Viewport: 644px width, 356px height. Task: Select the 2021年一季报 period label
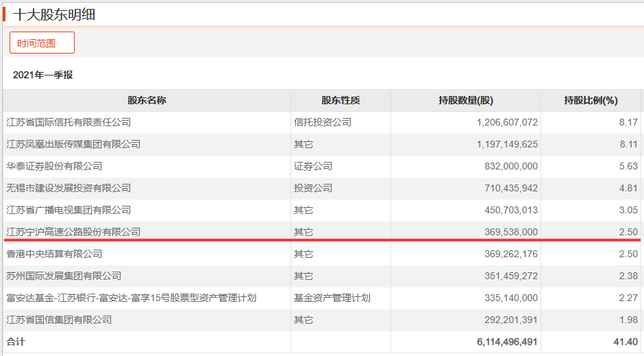[x=42, y=75]
